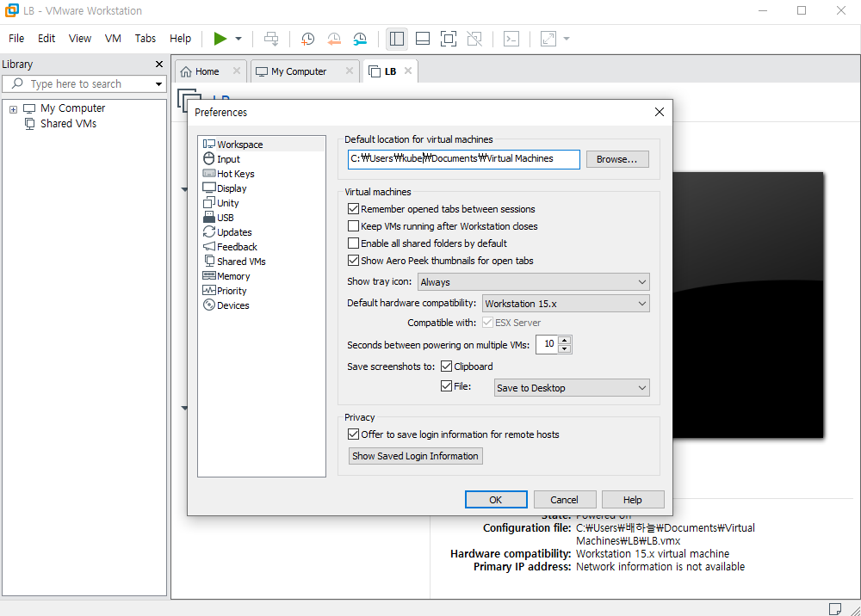Viewport: 861px width, 616px height.
Task: Open the View menu
Action: pyautogui.click(x=79, y=39)
